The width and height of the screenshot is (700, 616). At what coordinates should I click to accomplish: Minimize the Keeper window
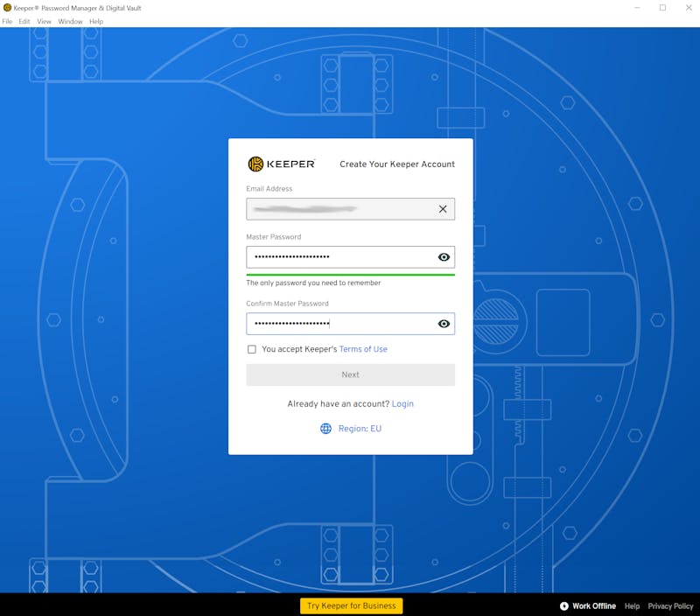(637, 8)
